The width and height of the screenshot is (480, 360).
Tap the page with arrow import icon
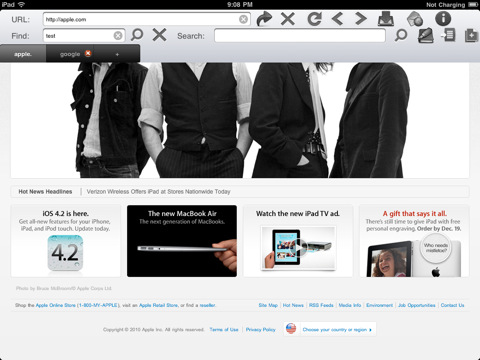[448, 35]
